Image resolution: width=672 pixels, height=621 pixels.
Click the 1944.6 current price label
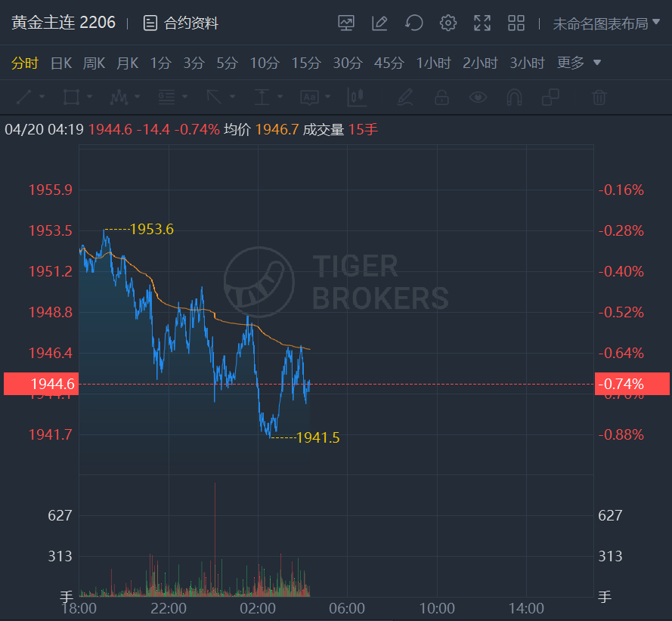click(40, 384)
